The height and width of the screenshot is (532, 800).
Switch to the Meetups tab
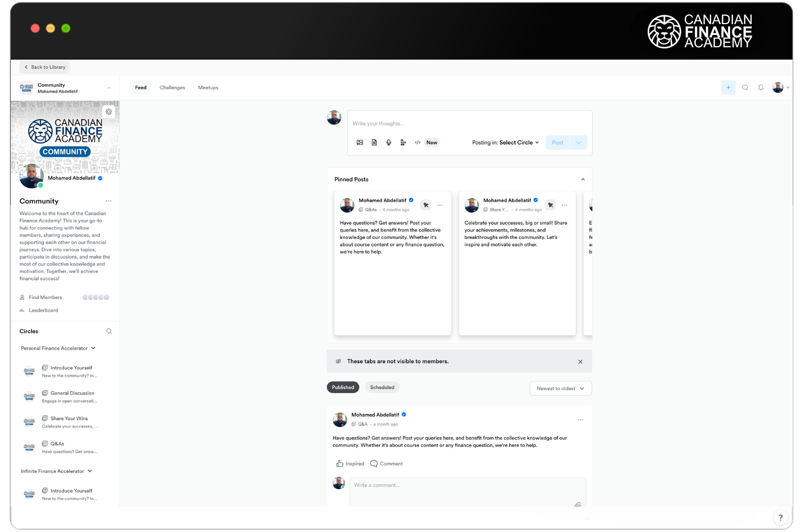(208, 88)
